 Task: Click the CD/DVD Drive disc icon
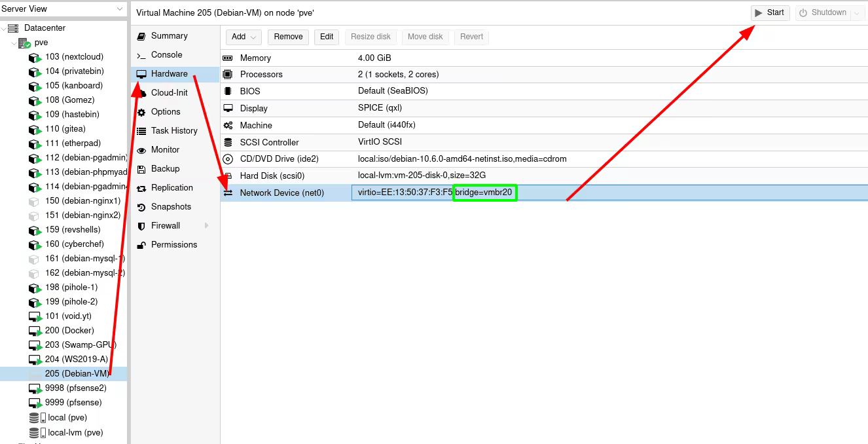point(228,159)
